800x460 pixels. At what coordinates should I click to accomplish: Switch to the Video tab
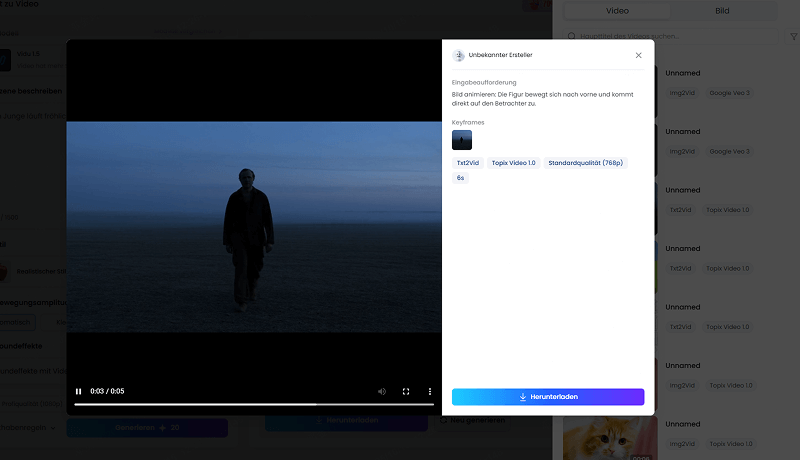(618, 11)
